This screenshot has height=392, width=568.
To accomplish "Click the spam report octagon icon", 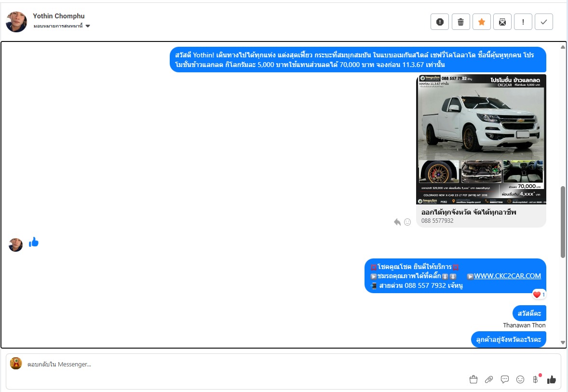I will pyautogui.click(x=439, y=22).
